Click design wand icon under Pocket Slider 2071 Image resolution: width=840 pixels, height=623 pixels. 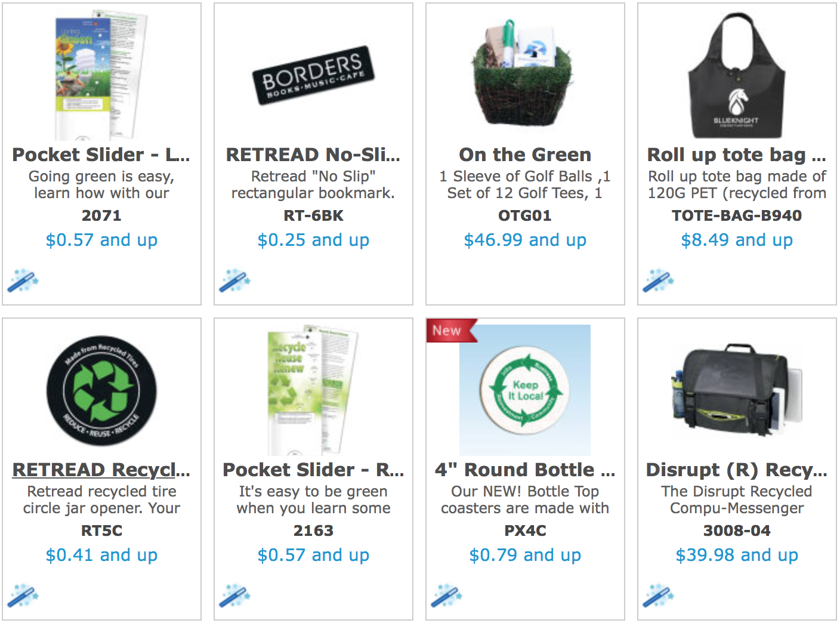click(23, 280)
